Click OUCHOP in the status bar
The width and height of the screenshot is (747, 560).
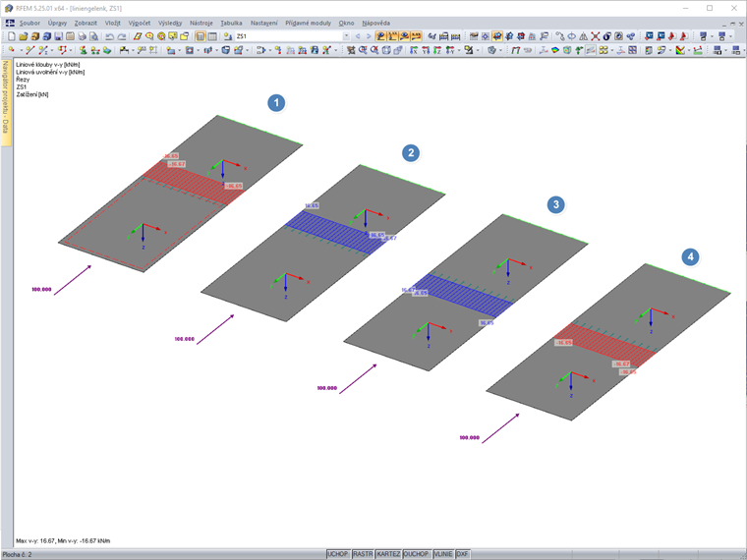click(x=416, y=554)
